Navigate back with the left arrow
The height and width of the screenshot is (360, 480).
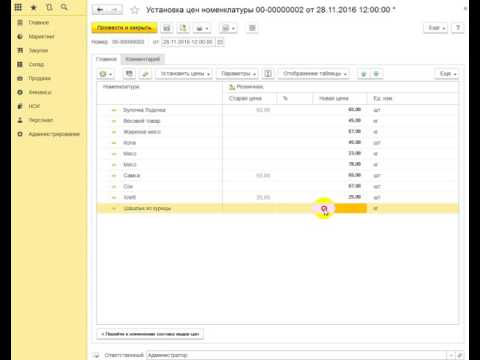(100, 10)
